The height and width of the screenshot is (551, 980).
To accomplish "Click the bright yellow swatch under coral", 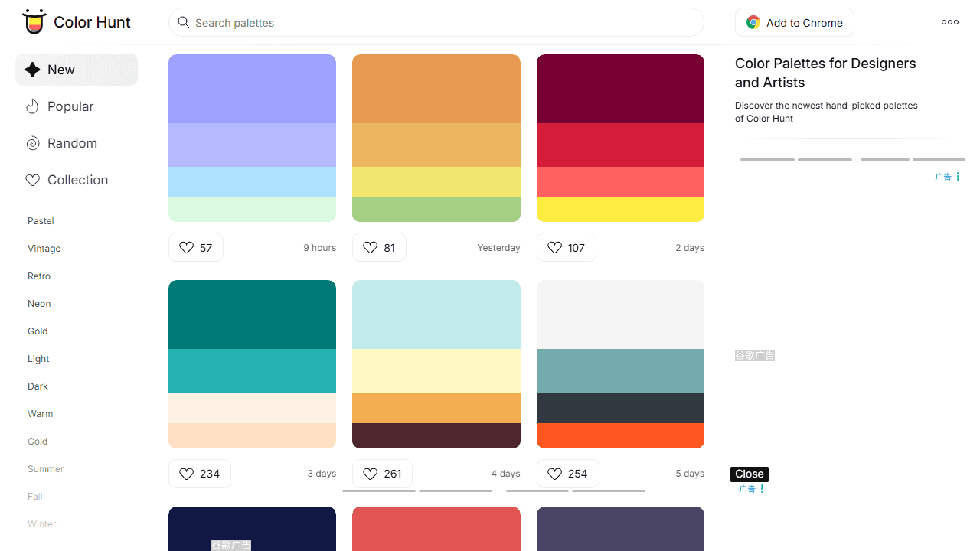I will (x=620, y=209).
